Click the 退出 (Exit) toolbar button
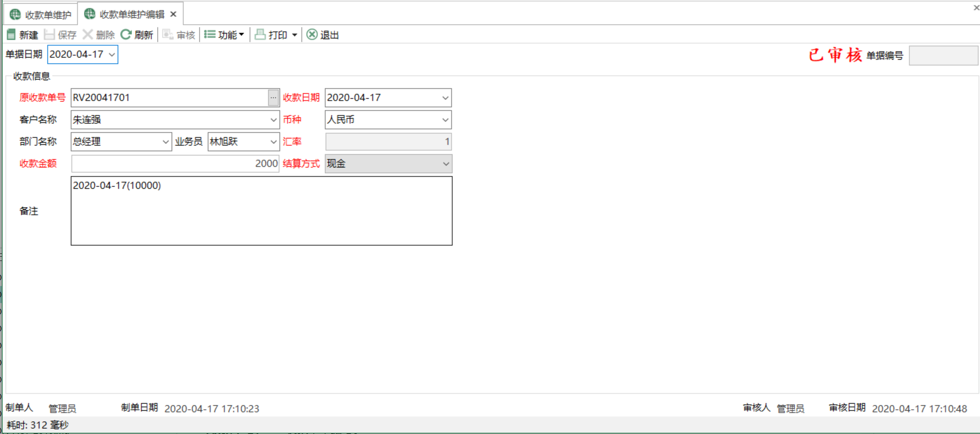980x434 pixels. point(323,35)
